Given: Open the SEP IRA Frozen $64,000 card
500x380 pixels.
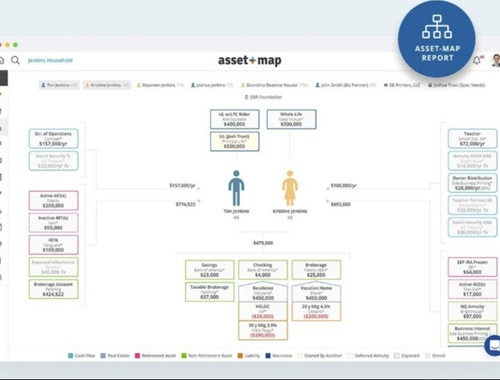Looking at the screenshot, I should pyautogui.click(x=472, y=267).
